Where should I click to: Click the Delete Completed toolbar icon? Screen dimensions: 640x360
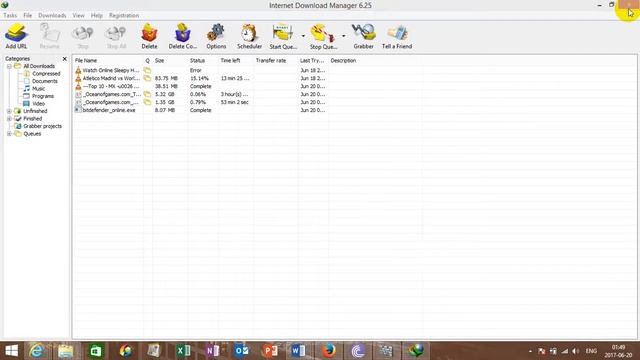click(x=182, y=36)
